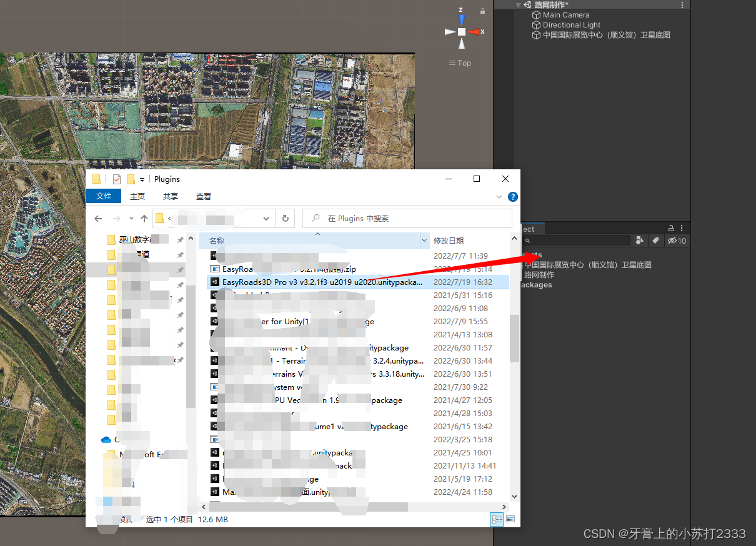The width and height of the screenshot is (756, 546).
Task: Click the Project panel search field
Action: tap(577, 241)
